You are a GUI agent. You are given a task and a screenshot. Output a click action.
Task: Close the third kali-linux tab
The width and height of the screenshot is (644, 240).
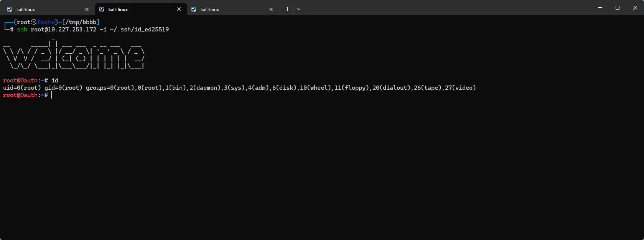(x=271, y=10)
